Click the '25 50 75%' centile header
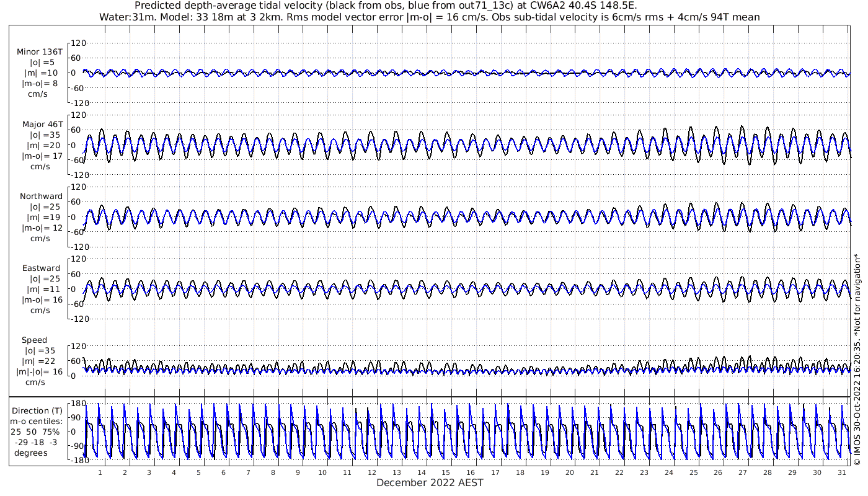Viewport: 868px width, 496px height. click(x=35, y=432)
